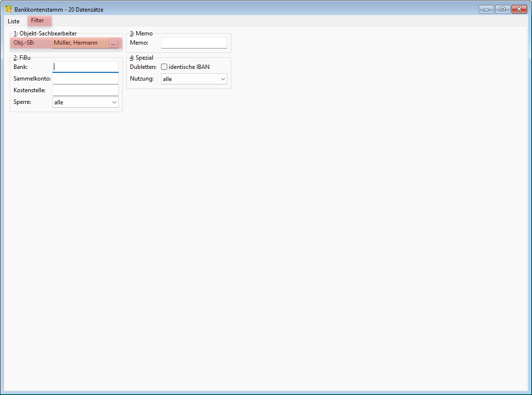Close the Bankkontenstamm window
532x395 pixels.
pos(519,10)
